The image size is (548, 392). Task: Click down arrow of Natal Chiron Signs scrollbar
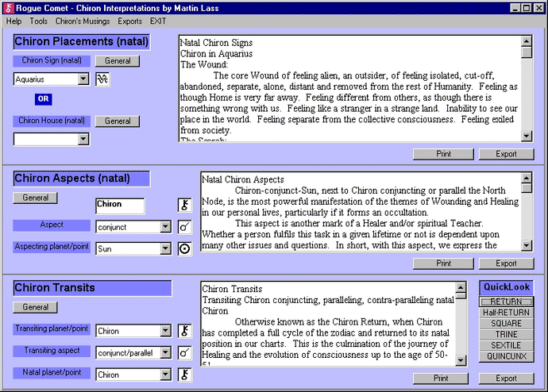[527, 136]
